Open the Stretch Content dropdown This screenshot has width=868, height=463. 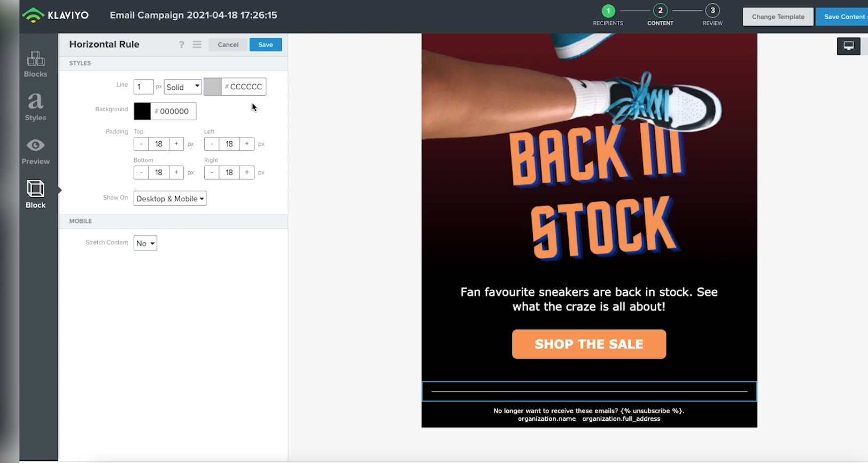(145, 243)
